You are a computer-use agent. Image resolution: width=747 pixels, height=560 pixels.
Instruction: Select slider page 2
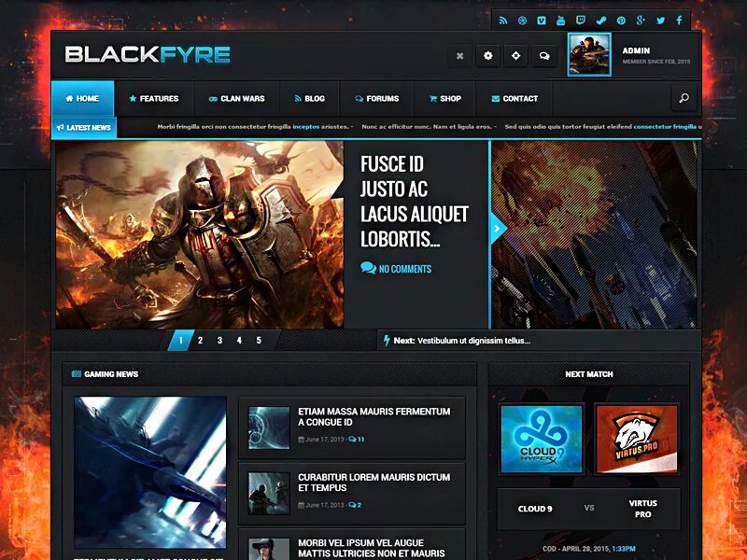click(200, 341)
